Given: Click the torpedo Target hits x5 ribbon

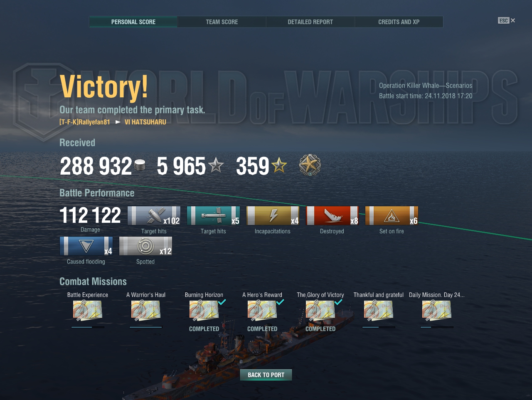Looking at the screenshot, I should (x=213, y=216).
